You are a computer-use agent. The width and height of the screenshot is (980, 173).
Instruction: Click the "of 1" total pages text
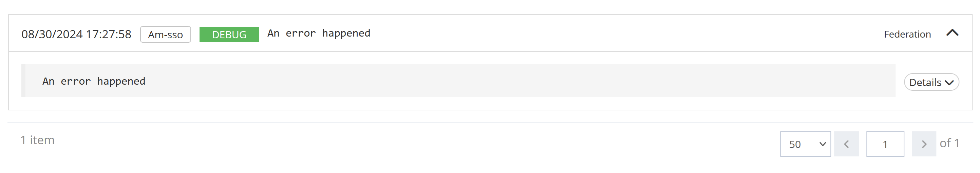click(x=949, y=144)
